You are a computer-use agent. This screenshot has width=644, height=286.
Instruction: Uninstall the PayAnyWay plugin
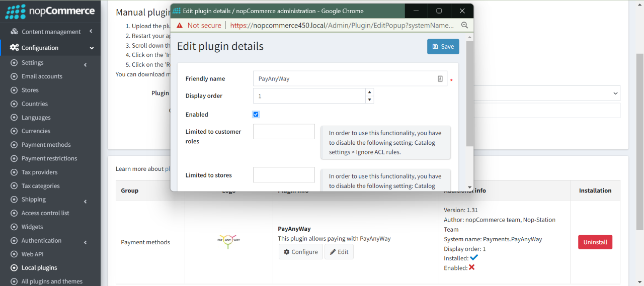click(595, 242)
